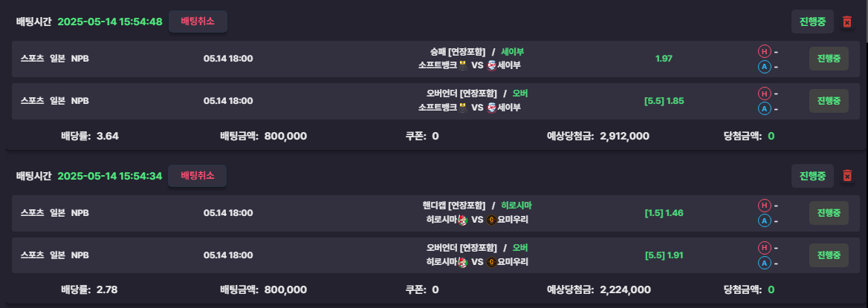
Task: Select the [5.5] 1.85 over odds
Action: pyautogui.click(x=664, y=101)
